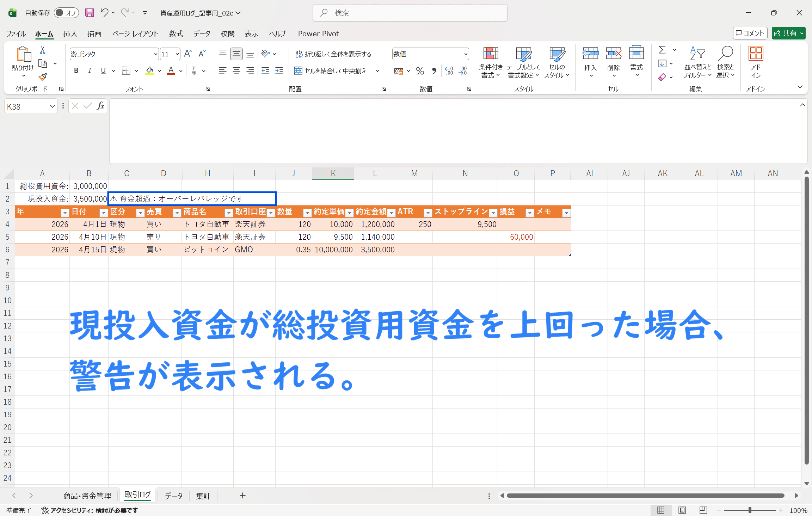Viewport: 812px width, 516px height.
Task: Click the 検索 search box
Action: click(x=410, y=13)
